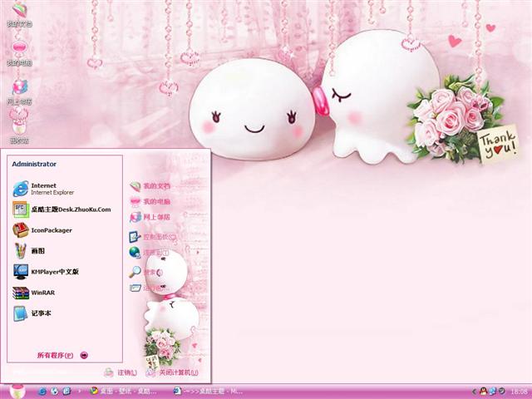Image resolution: width=532 pixels, height=399 pixels.
Task: Expand the quick launch overflow chevron
Action: [80, 392]
